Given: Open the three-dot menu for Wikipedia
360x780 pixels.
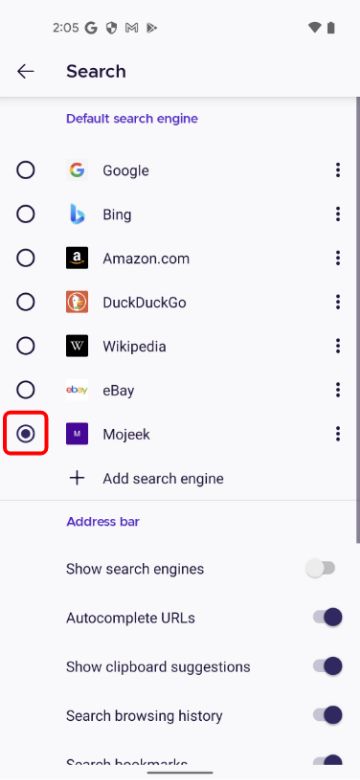Looking at the screenshot, I should [x=338, y=346].
